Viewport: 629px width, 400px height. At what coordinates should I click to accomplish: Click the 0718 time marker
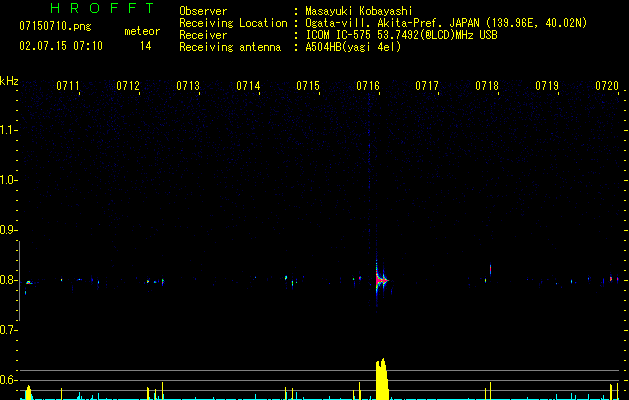pos(487,85)
